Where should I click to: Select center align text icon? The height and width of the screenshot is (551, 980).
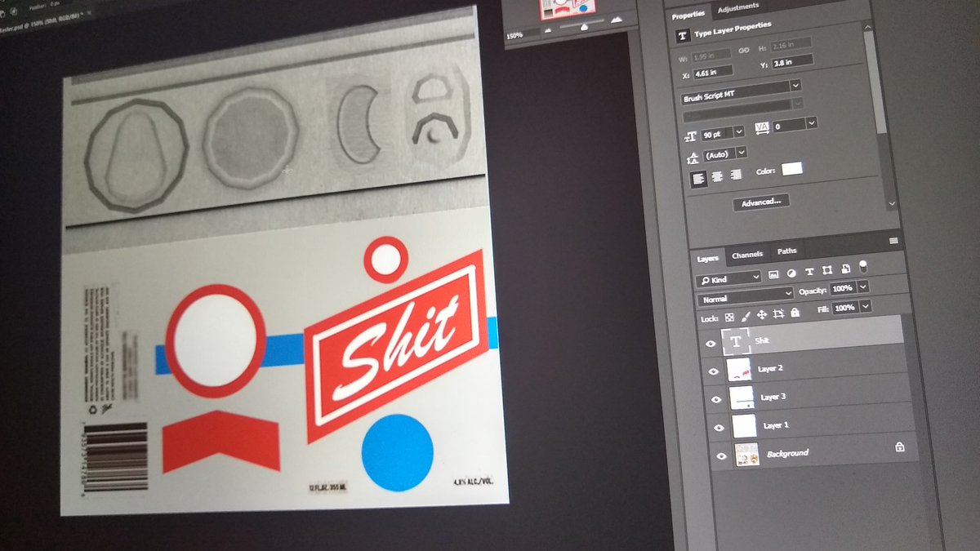click(717, 177)
